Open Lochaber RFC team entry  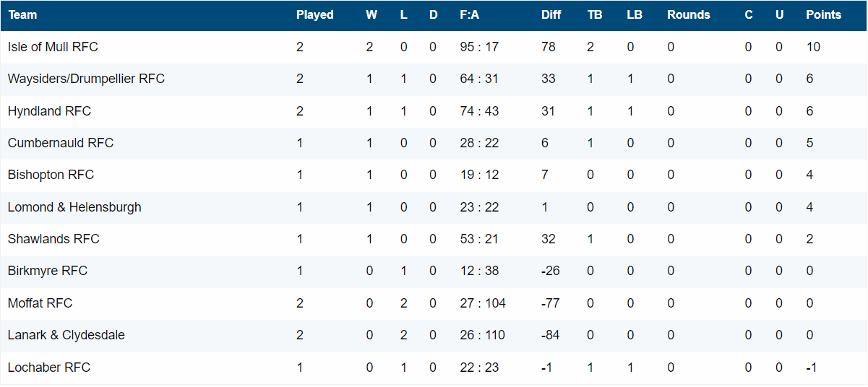tap(49, 368)
